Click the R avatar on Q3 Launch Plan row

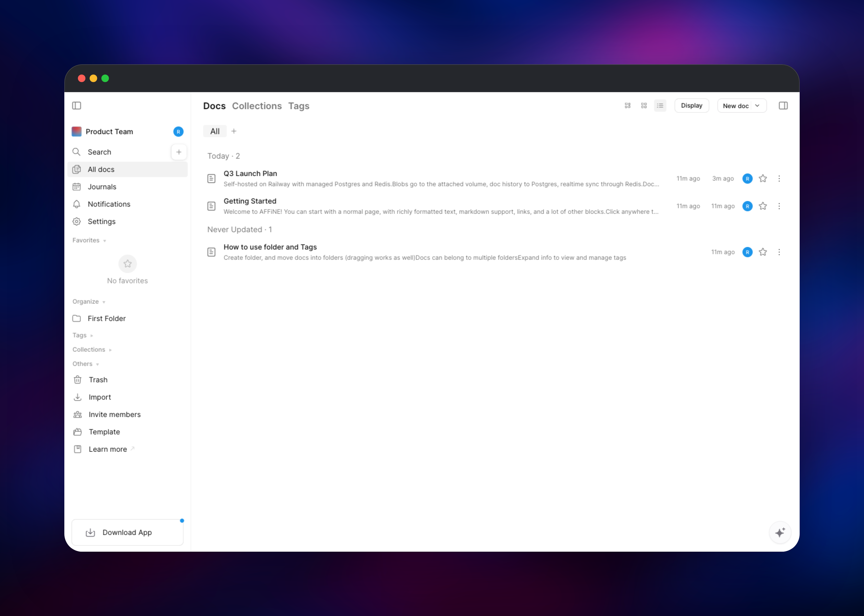tap(747, 179)
